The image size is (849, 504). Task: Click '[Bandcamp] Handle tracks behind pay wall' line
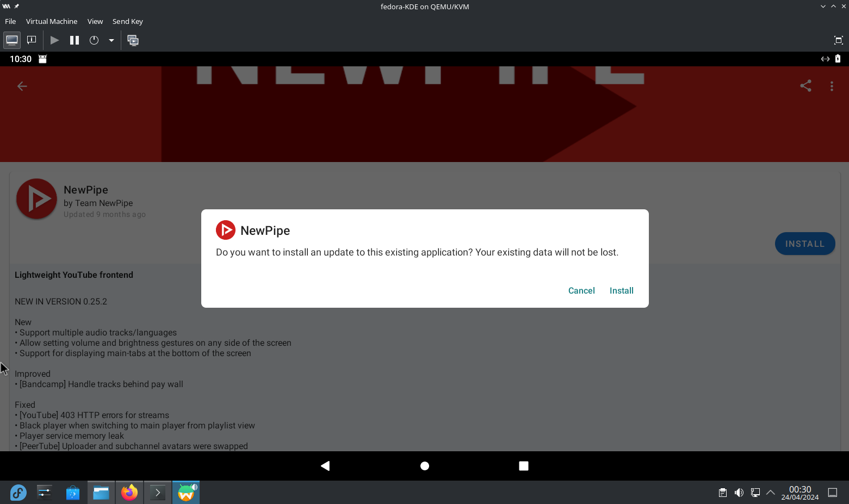pos(99,384)
